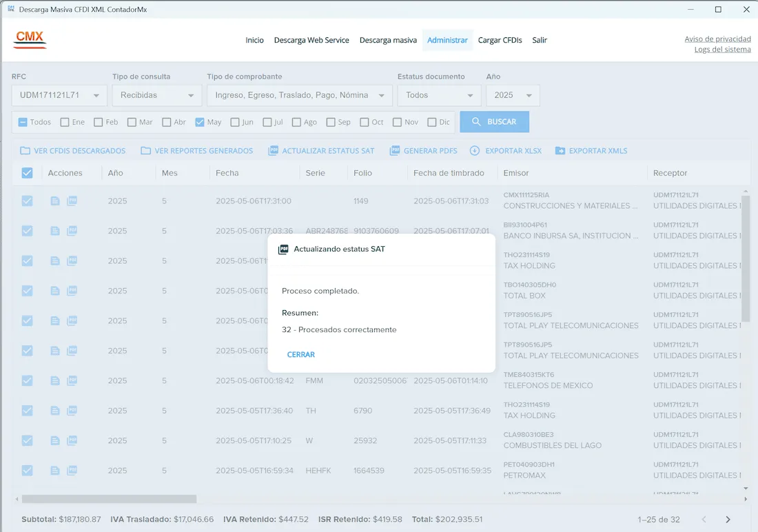This screenshot has height=532, width=758.
Task: Open the Aviso de privacidad link
Action: click(x=717, y=39)
